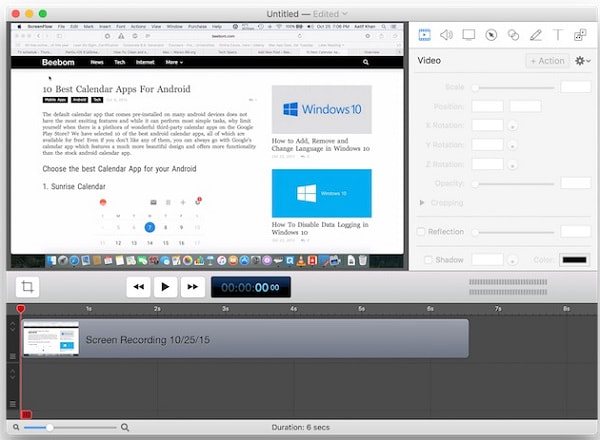This screenshot has height=440, width=600.
Task: Click the second track's up chevron
Action: tap(13, 371)
